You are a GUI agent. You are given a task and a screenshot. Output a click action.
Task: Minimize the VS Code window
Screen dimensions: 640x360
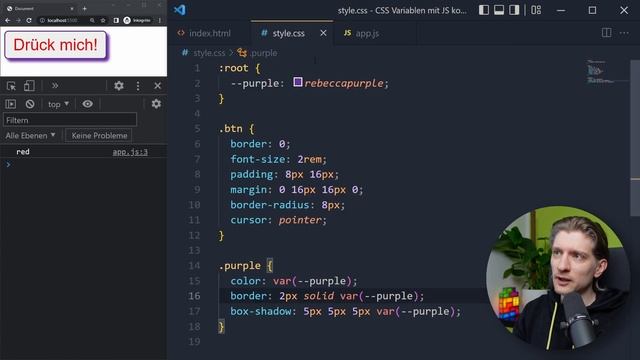(x=561, y=10)
